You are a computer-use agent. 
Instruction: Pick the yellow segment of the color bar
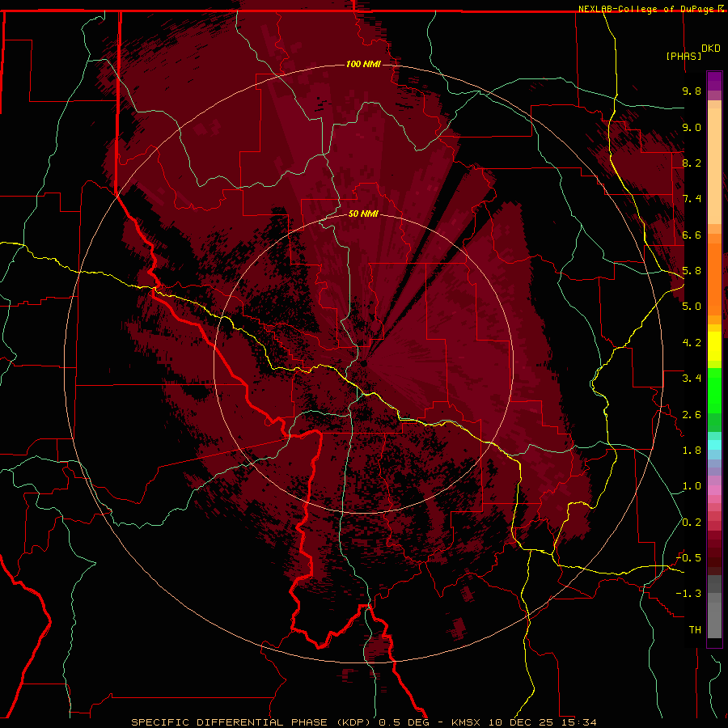[714, 346]
